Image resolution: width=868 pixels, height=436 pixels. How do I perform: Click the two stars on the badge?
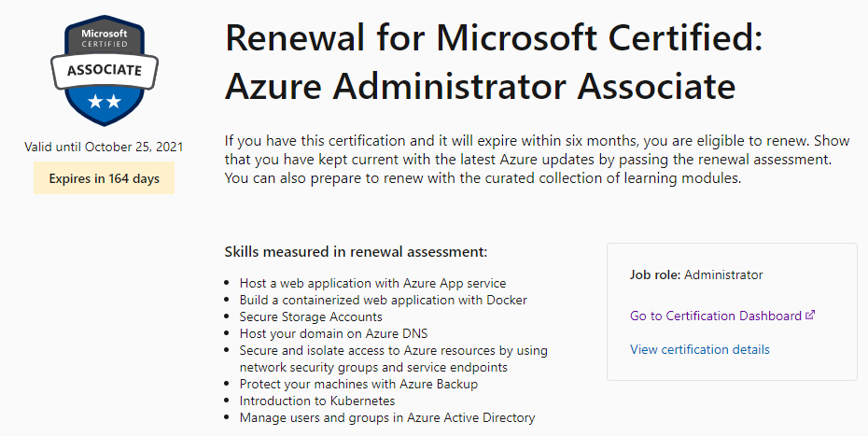104,100
